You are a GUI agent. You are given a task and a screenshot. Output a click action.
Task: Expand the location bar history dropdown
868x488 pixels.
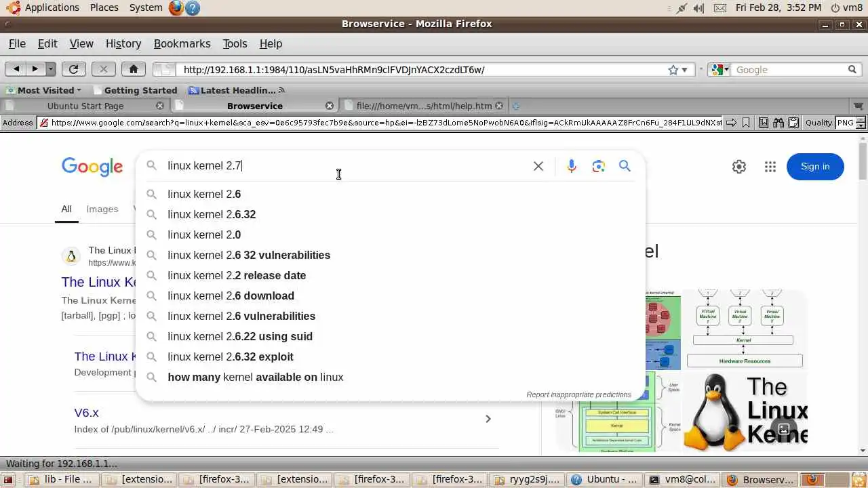click(x=685, y=70)
